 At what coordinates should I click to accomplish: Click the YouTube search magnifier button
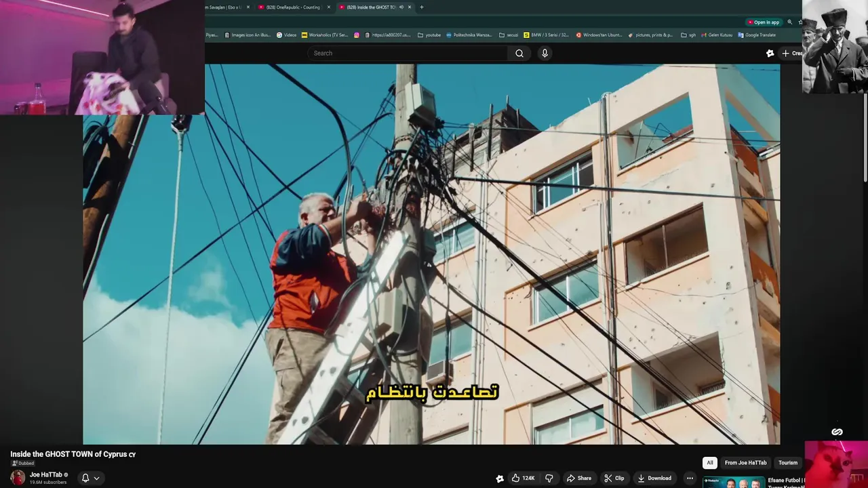click(519, 54)
